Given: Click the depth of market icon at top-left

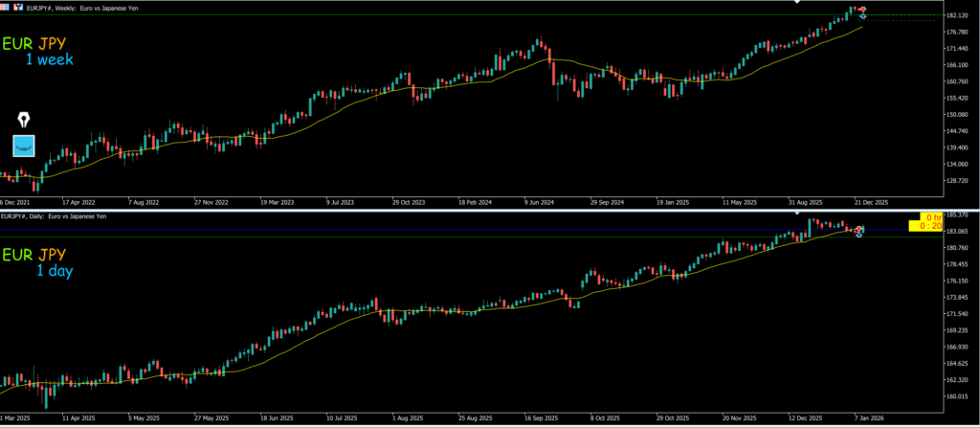Looking at the screenshot, I should [20, 7].
